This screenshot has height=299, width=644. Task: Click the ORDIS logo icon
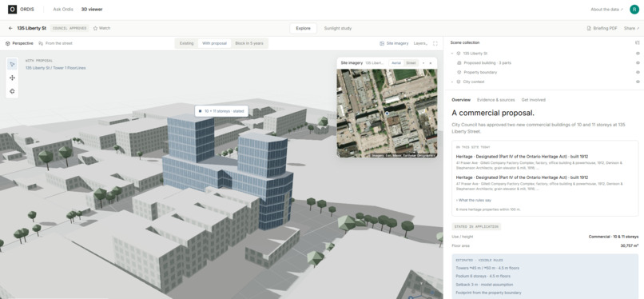click(x=12, y=9)
